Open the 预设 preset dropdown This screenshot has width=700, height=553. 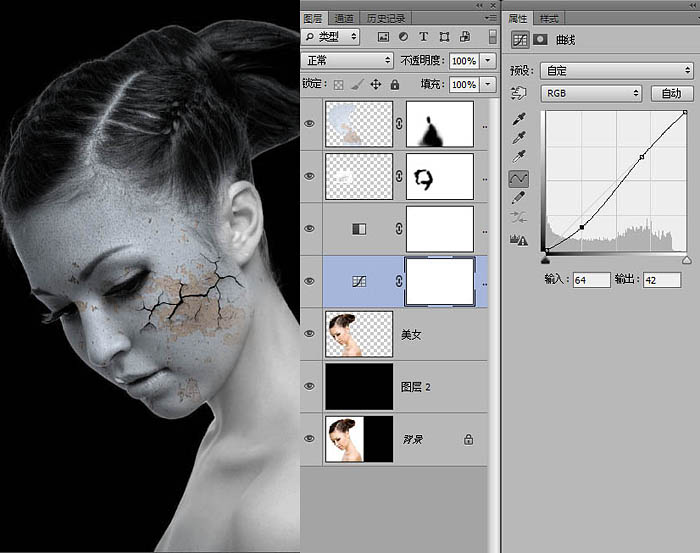pyautogui.click(x=617, y=70)
